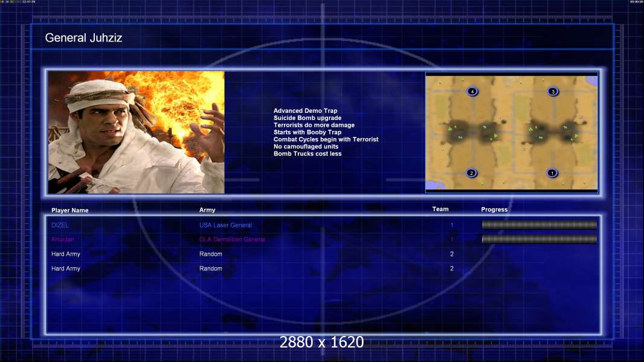The height and width of the screenshot is (362, 644).
Task: Click ArturJan's loading progress bar
Action: pos(539,239)
